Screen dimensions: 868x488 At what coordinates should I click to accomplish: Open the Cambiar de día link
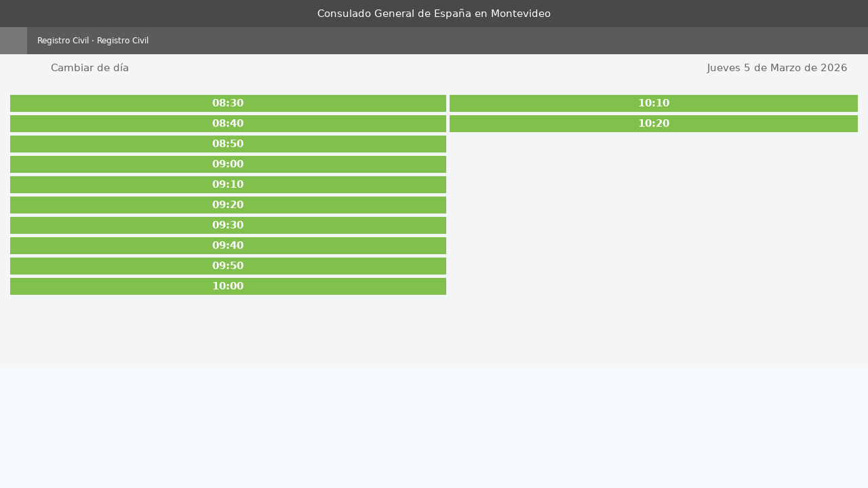coord(90,68)
